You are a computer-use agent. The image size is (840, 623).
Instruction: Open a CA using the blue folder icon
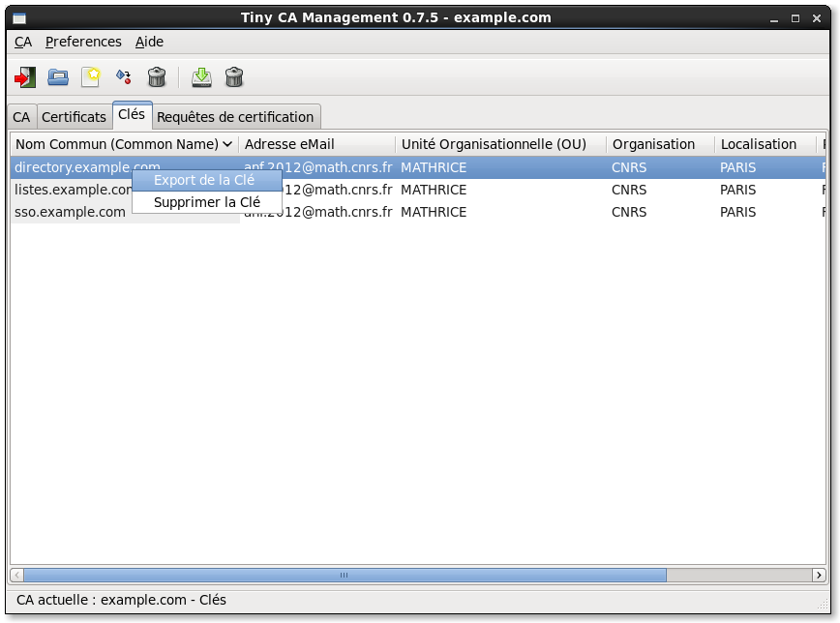[58, 77]
